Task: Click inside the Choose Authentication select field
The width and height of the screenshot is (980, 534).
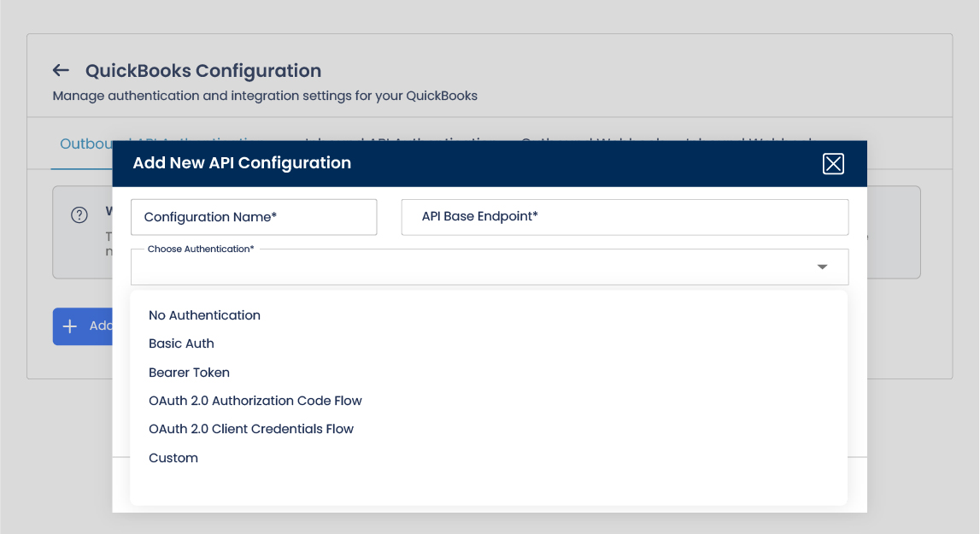Action: click(x=470, y=267)
